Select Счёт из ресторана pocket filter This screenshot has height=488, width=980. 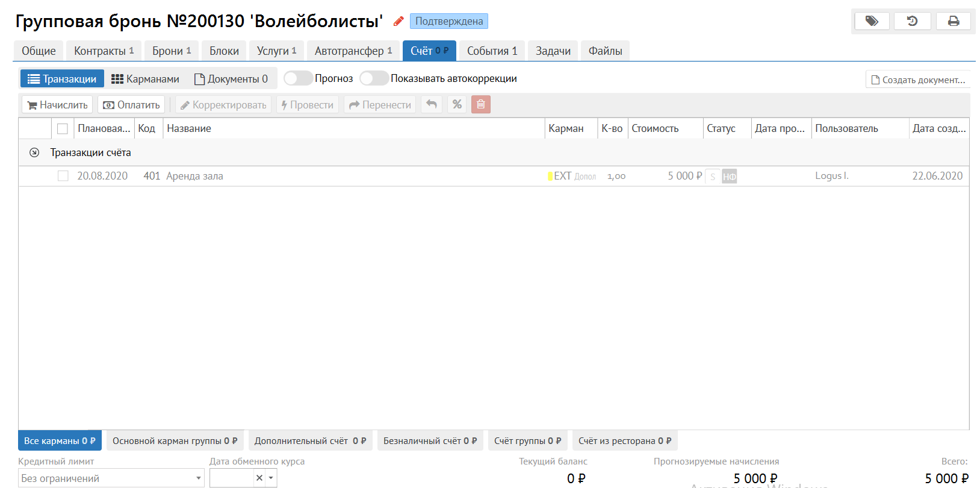[625, 440]
